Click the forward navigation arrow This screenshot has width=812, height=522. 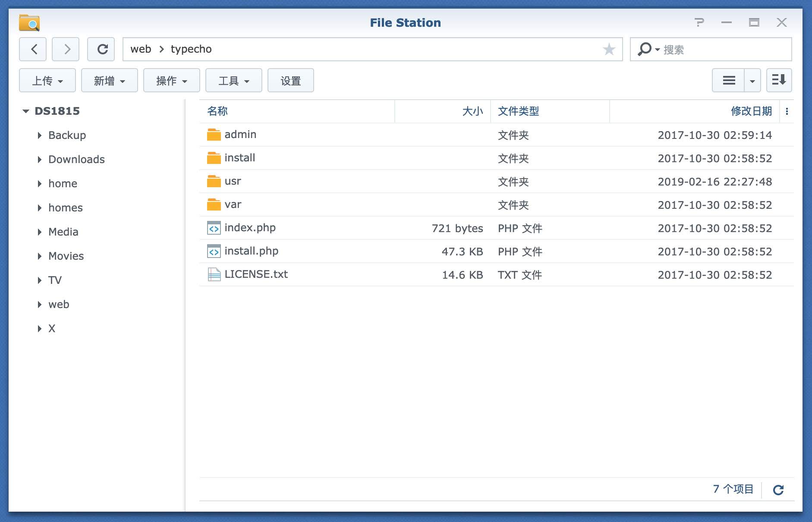(66, 49)
